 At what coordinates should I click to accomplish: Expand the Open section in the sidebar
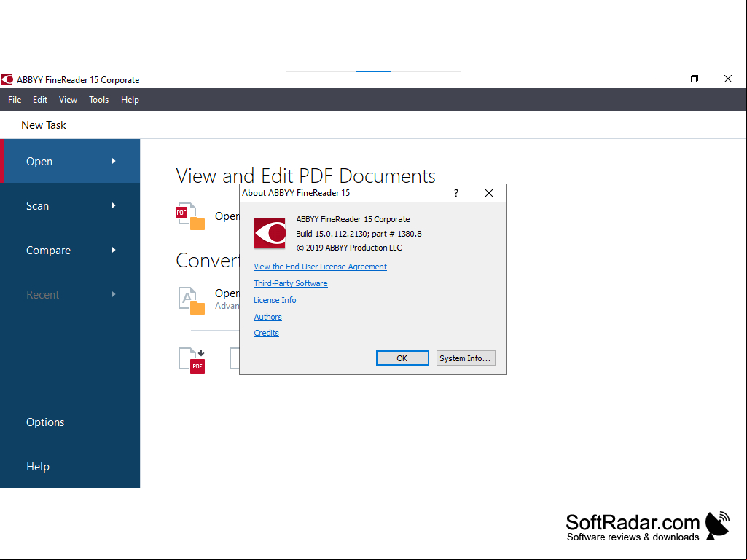click(x=70, y=161)
